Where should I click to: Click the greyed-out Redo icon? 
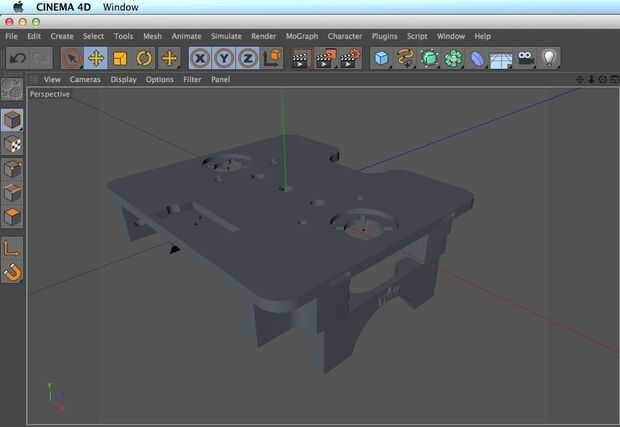point(41,59)
